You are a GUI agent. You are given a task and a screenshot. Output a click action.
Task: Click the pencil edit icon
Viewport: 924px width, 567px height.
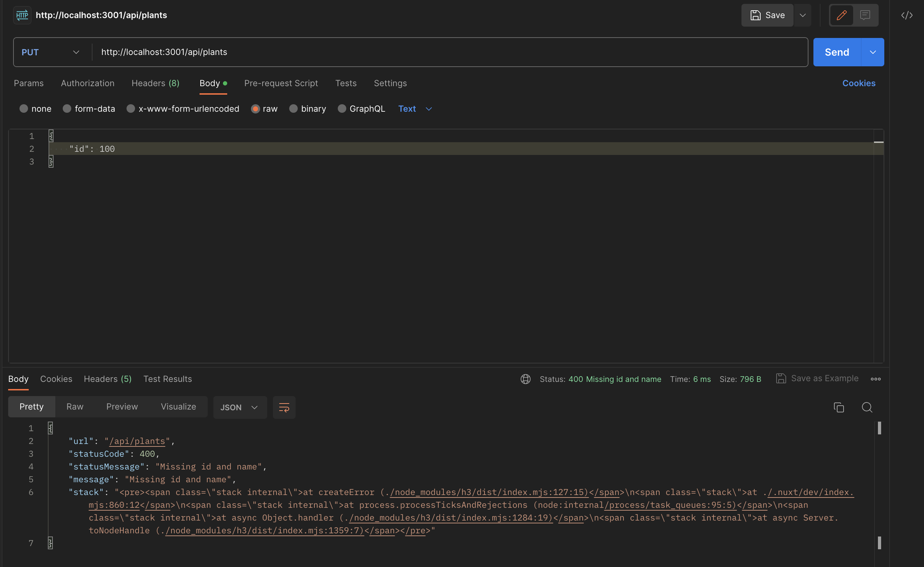[x=841, y=15]
